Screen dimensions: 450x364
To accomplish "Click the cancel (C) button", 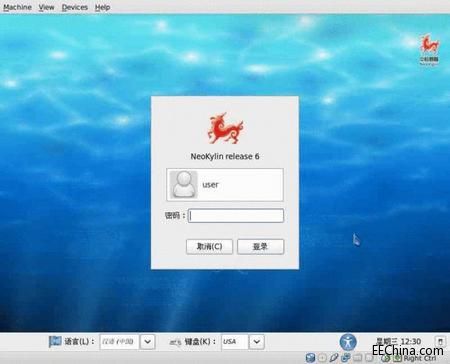I will 209,247.
